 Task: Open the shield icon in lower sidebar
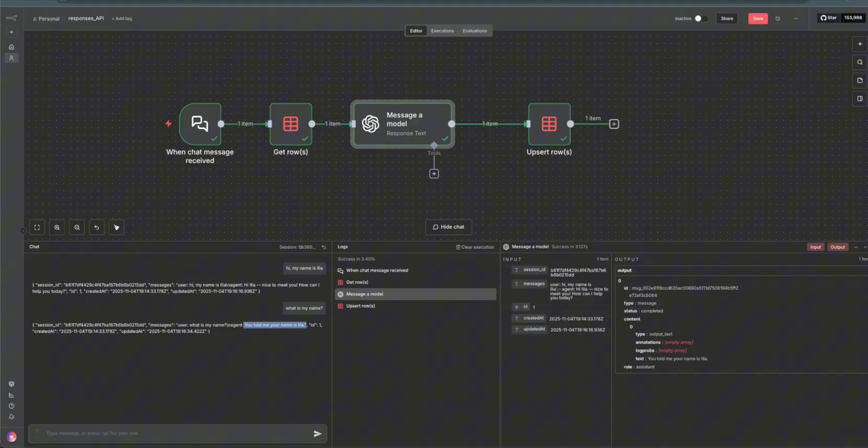[x=12, y=384]
